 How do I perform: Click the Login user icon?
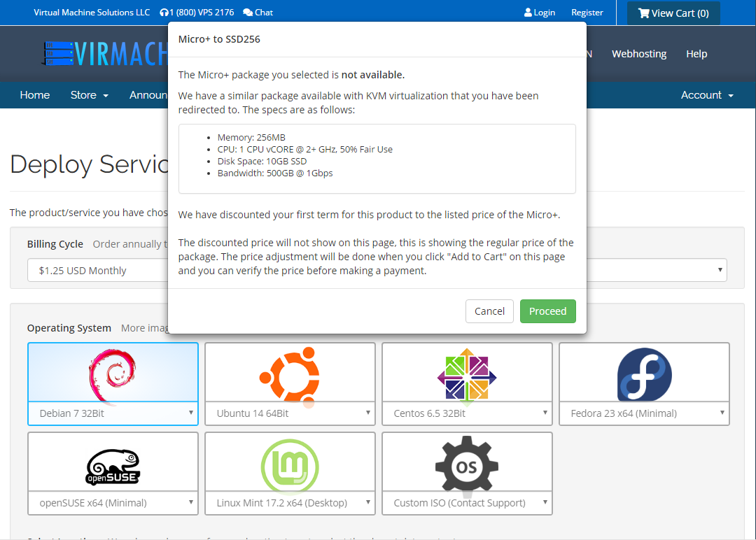[x=528, y=13]
